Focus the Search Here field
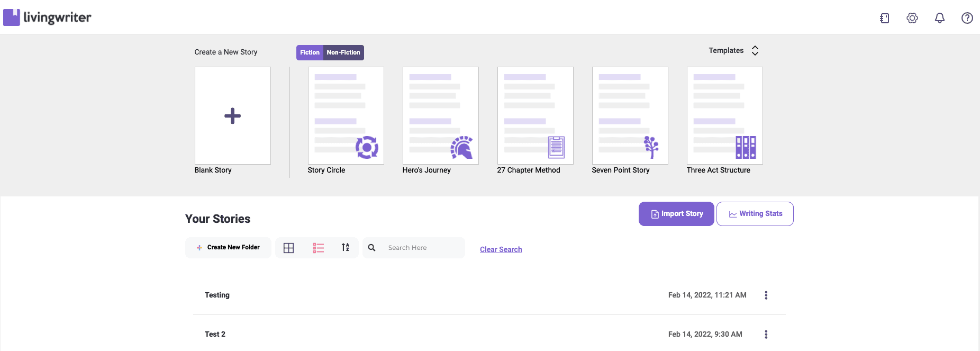 point(414,248)
